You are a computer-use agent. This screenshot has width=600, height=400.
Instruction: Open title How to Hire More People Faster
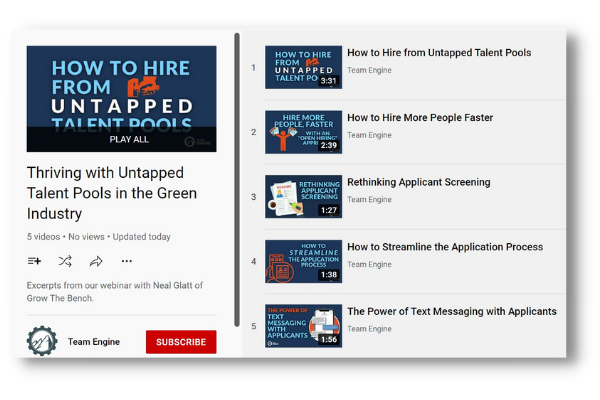tap(420, 118)
